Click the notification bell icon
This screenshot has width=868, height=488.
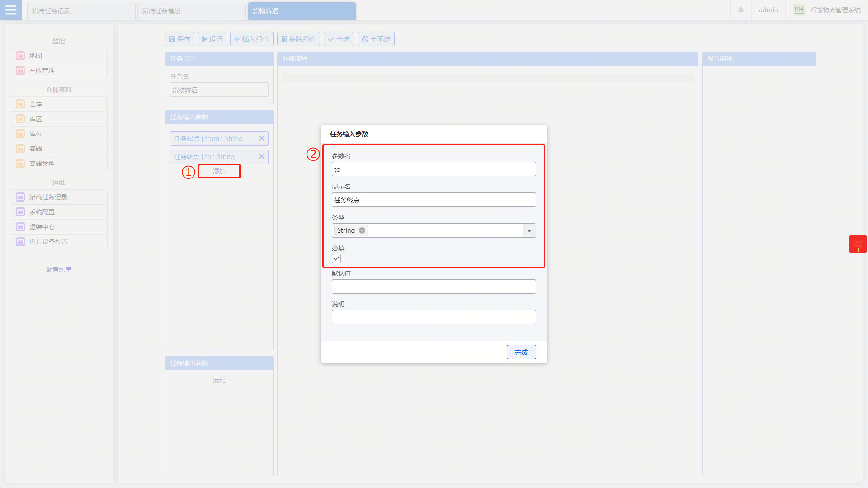coord(741,10)
